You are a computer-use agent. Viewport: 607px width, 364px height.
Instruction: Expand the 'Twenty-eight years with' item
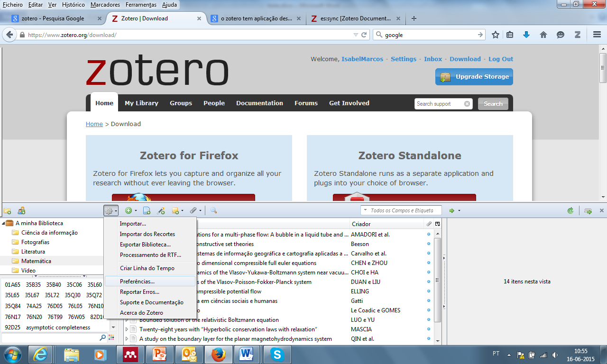pyautogui.click(x=127, y=329)
